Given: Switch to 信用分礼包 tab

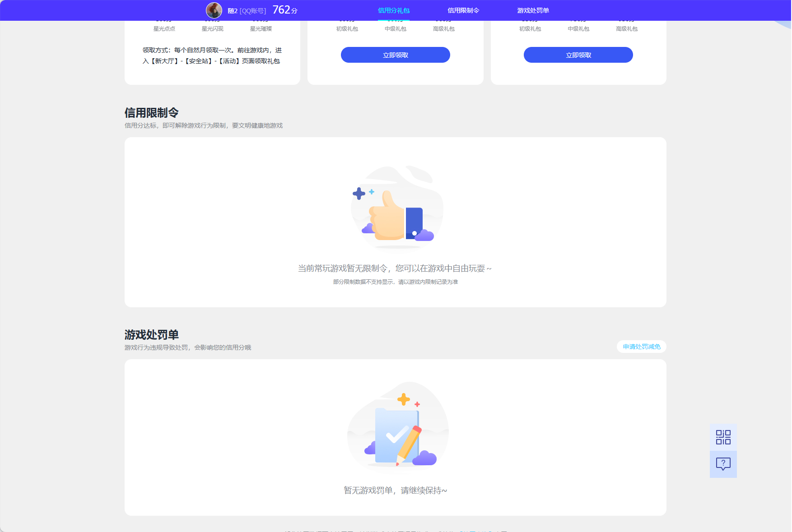Looking at the screenshot, I should pyautogui.click(x=394, y=10).
